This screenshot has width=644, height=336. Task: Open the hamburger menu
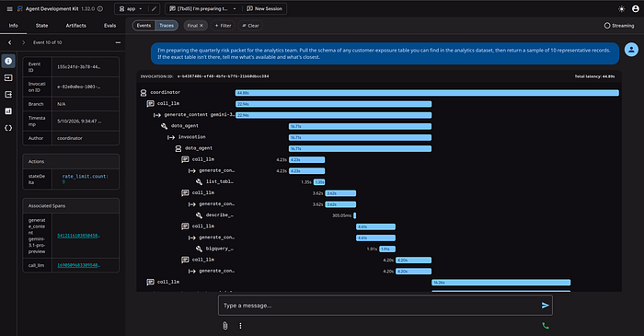click(x=9, y=8)
